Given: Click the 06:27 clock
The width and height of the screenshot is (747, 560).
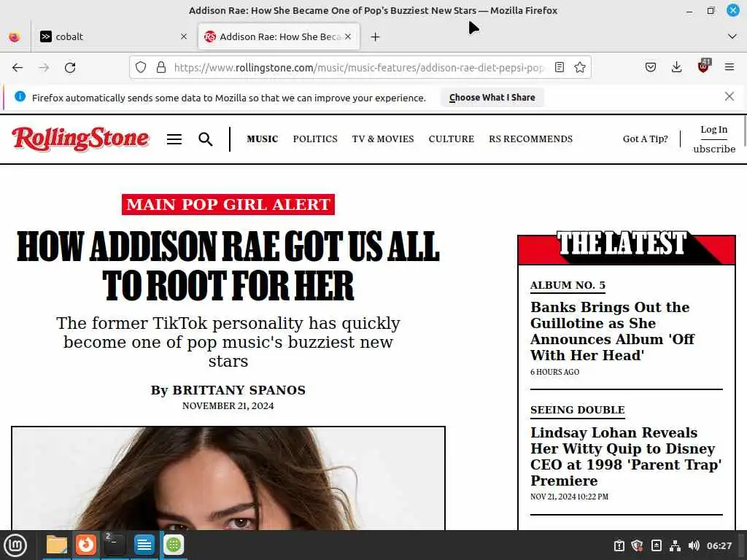Looking at the screenshot, I should [x=719, y=545].
